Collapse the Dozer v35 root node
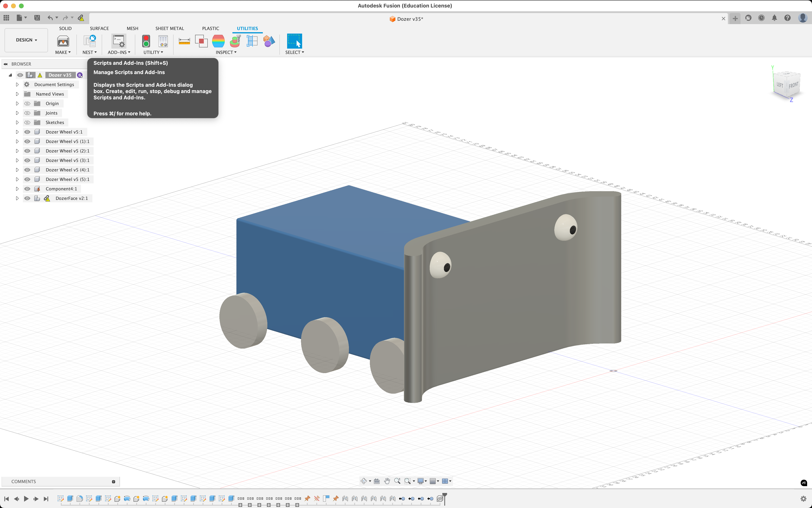812x508 pixels. click(x=10, y=75)
